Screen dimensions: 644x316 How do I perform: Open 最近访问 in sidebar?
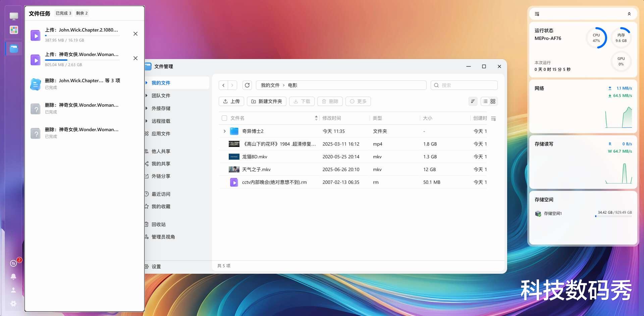pos(160,194)
